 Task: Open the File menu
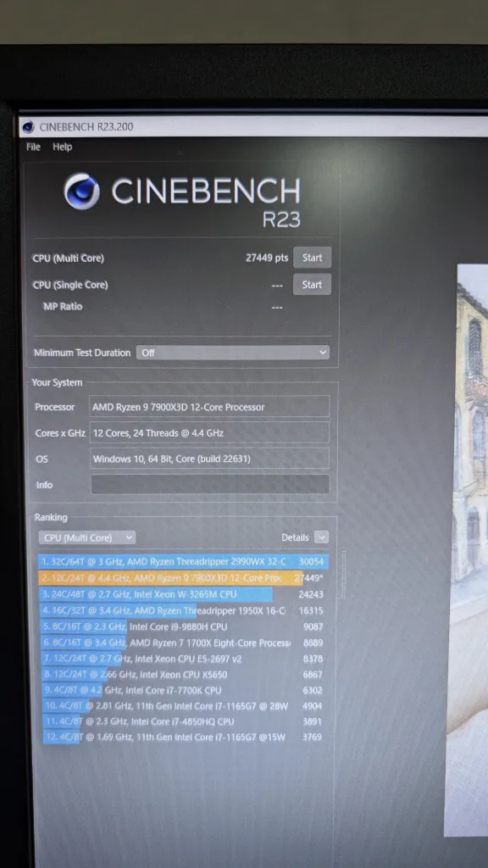pyautogui.click(x=33, y=147)
